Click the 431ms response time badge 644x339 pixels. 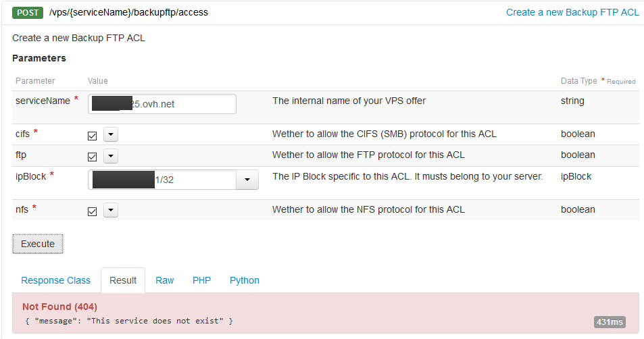[610, 322]
